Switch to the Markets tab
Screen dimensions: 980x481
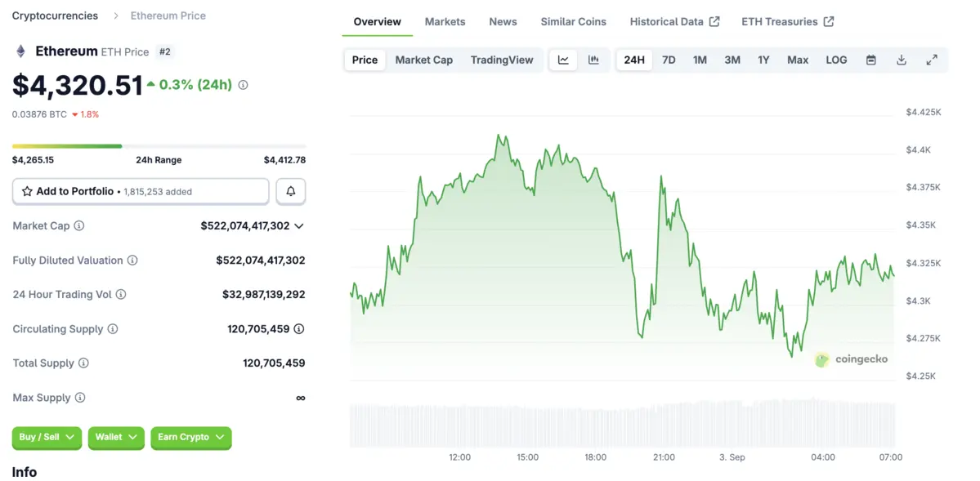click(445, 21)
